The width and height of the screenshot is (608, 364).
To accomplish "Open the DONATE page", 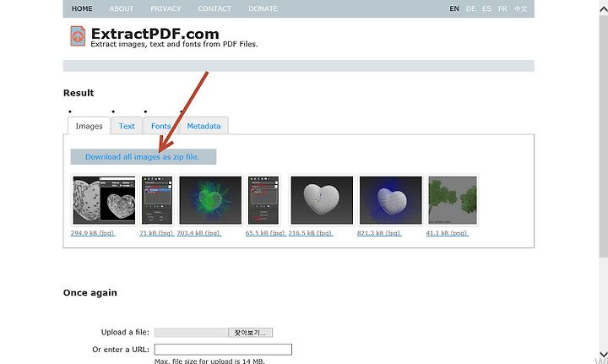I will tap(263, 8).
